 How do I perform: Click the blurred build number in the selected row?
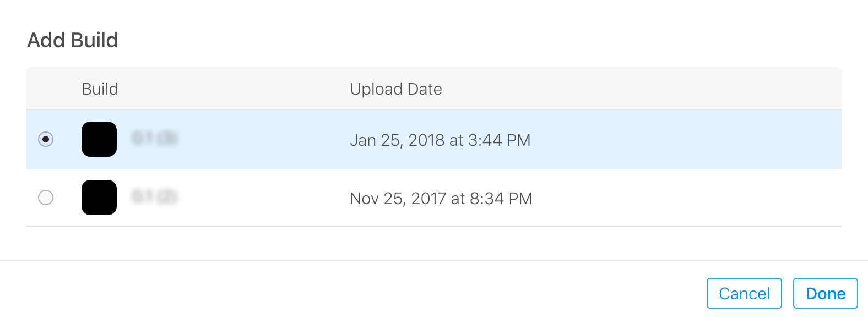point(155,138)
